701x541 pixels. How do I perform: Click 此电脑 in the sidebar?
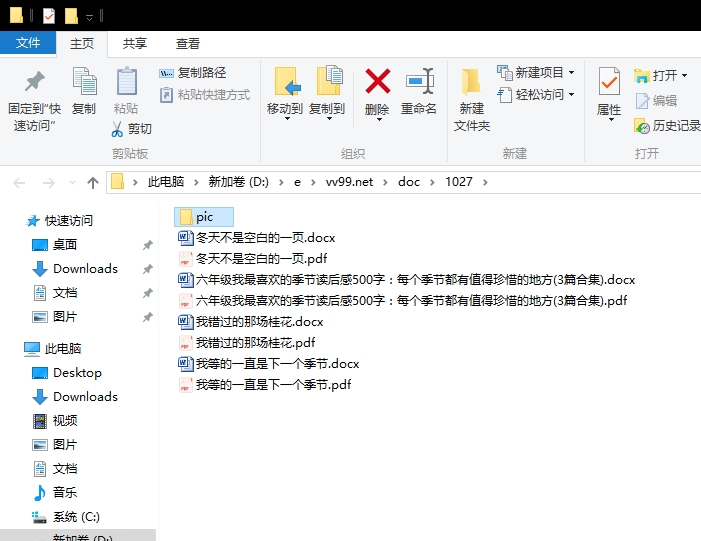(52, 349)
